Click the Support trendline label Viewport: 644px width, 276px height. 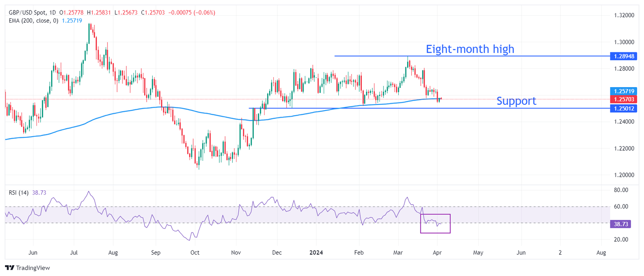click(516, 101)
